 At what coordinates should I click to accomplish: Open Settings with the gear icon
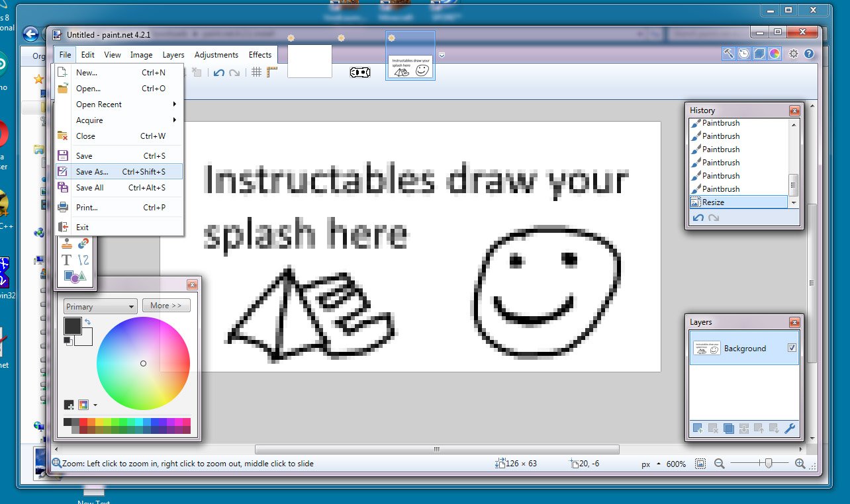point(794,54)
